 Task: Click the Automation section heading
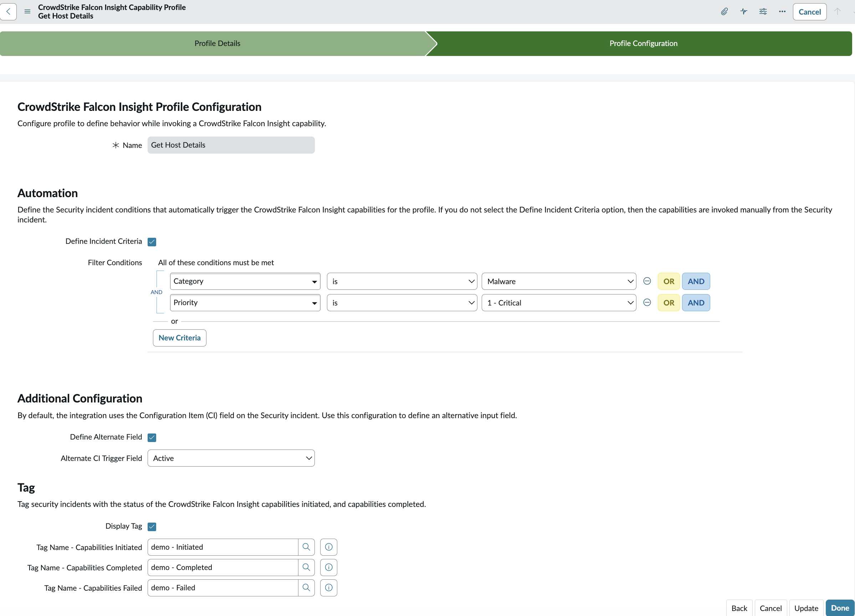point(47,193)
